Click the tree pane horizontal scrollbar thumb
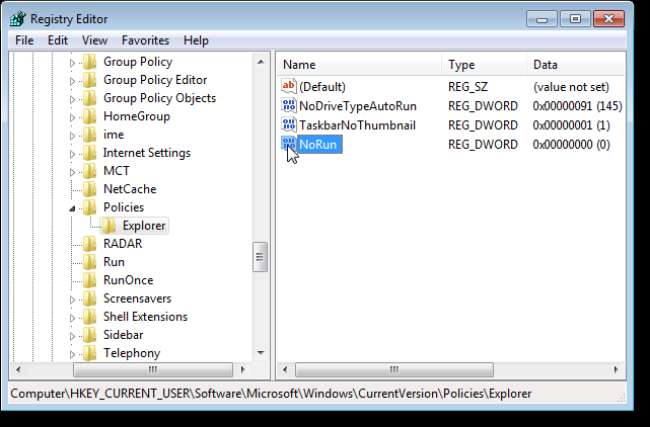This screenshot has height=427, width=650. 153,369
